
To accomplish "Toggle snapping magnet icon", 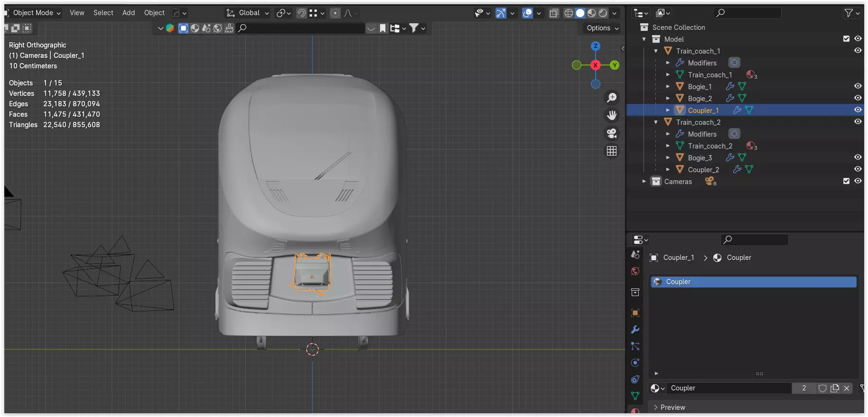I will coord(301,13).
